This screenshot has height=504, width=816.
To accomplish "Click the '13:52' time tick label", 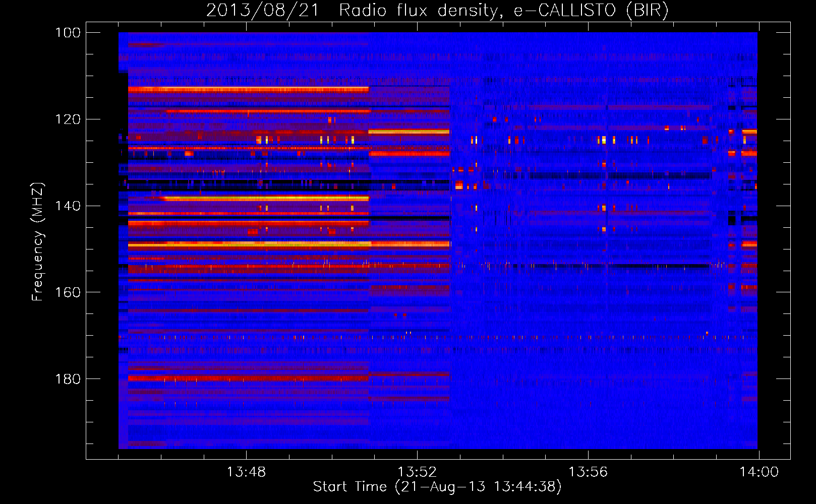I will [x=417, y=472].
